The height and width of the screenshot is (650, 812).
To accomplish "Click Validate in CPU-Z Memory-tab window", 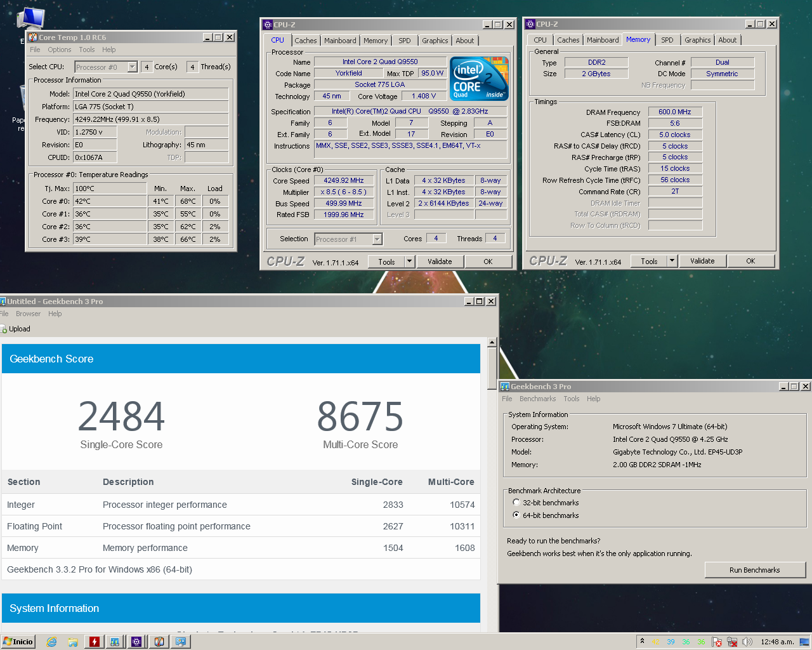I will (x=702, y=261).
